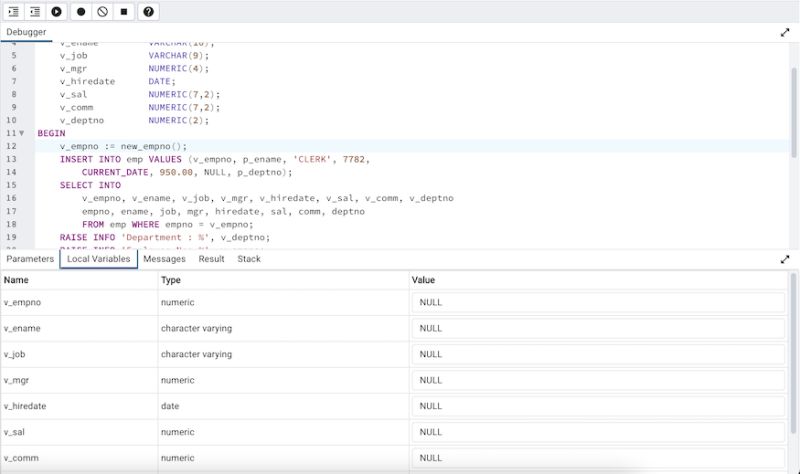Click the FROM emp WHERE empno line
The width and height of the screenshot is (800, 474).
(x=167, y=224)
